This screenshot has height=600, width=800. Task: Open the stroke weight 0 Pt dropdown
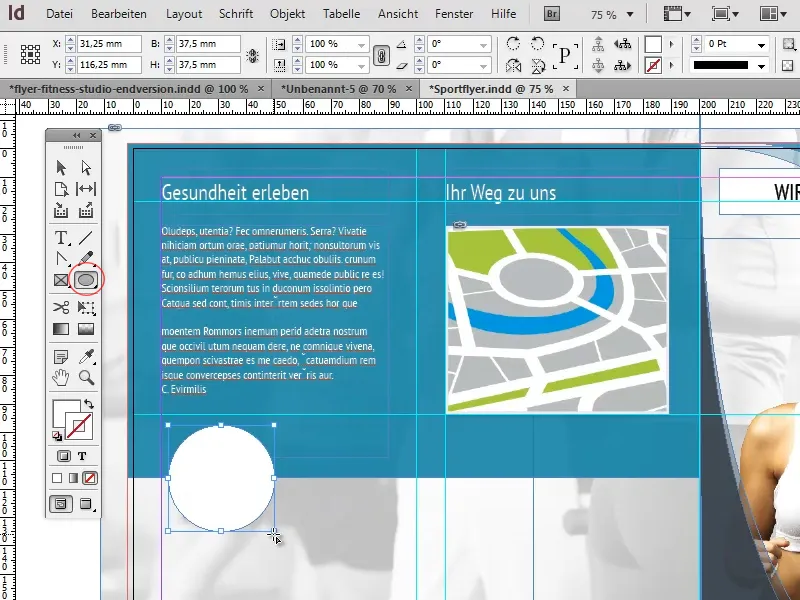coord(761,45)
